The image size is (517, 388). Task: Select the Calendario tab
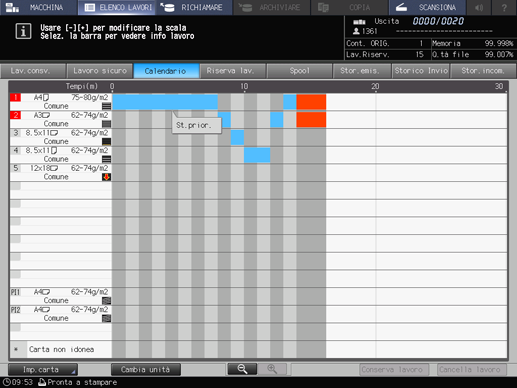click(x=166, y=71)
